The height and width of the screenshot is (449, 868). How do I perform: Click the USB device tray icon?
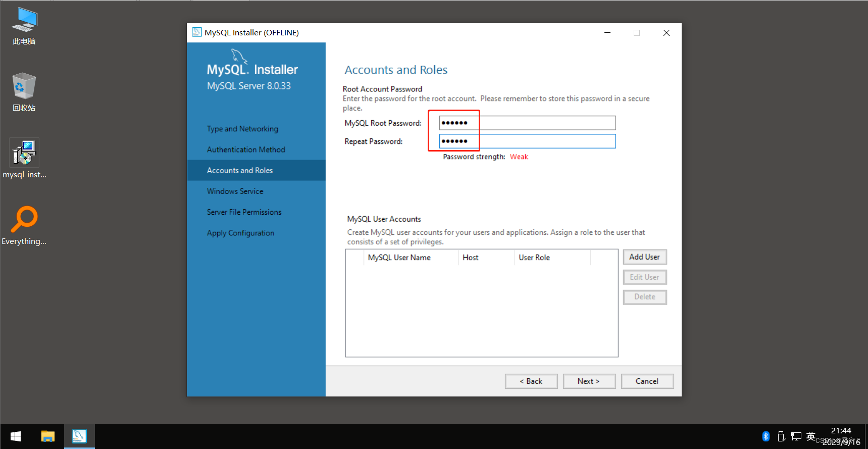[x=781, y=436]
